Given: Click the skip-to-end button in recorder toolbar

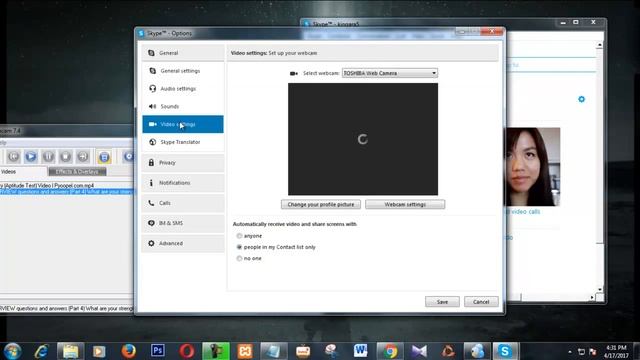Looking at the screenshot, I should [x=83, y=156].
